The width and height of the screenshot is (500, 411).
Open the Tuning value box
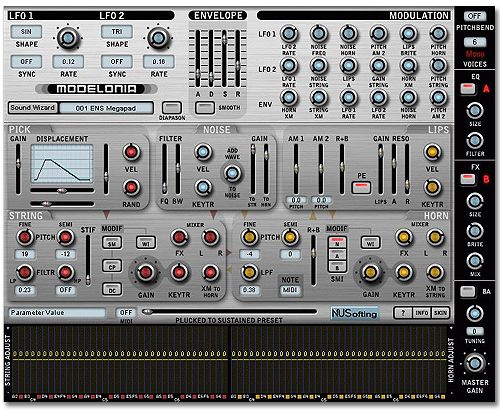[x=475, y=331]
